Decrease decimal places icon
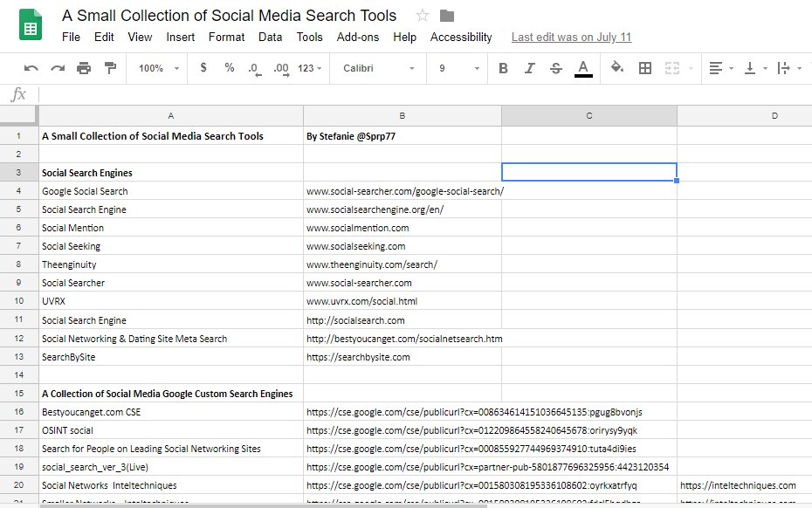 255,69
